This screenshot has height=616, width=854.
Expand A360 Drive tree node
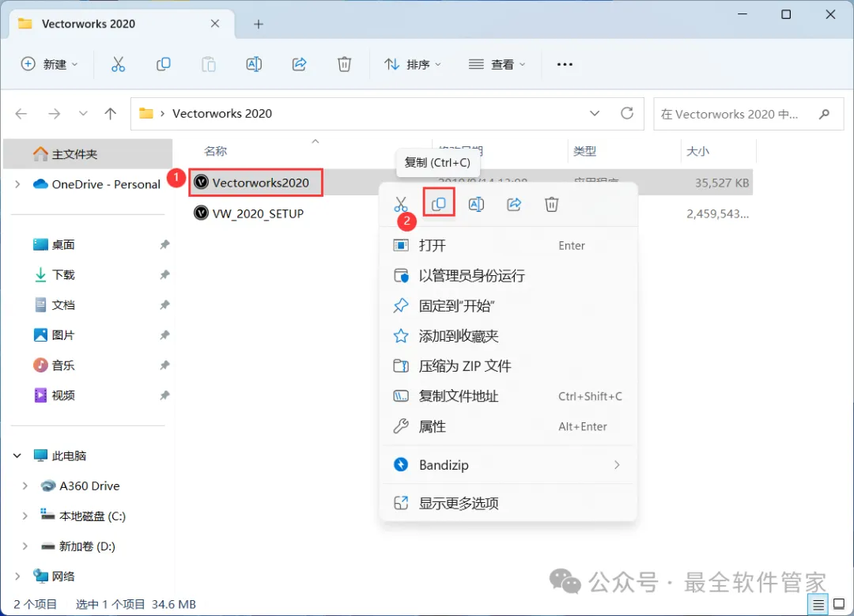[25, 486]
